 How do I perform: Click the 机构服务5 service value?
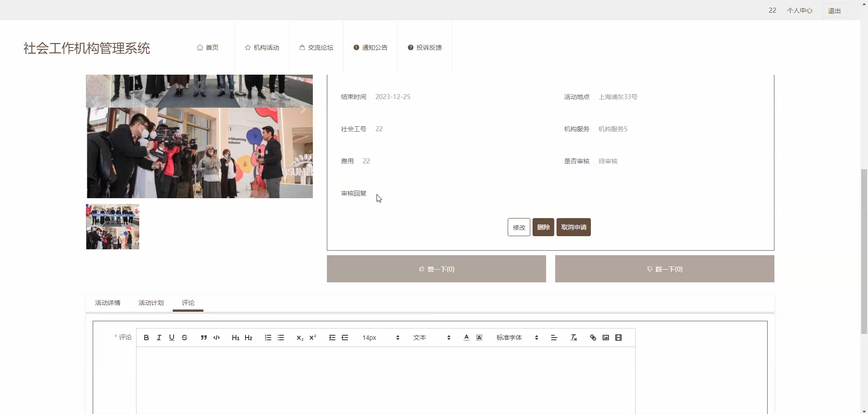pyautogui.click(x=613, y=129)
